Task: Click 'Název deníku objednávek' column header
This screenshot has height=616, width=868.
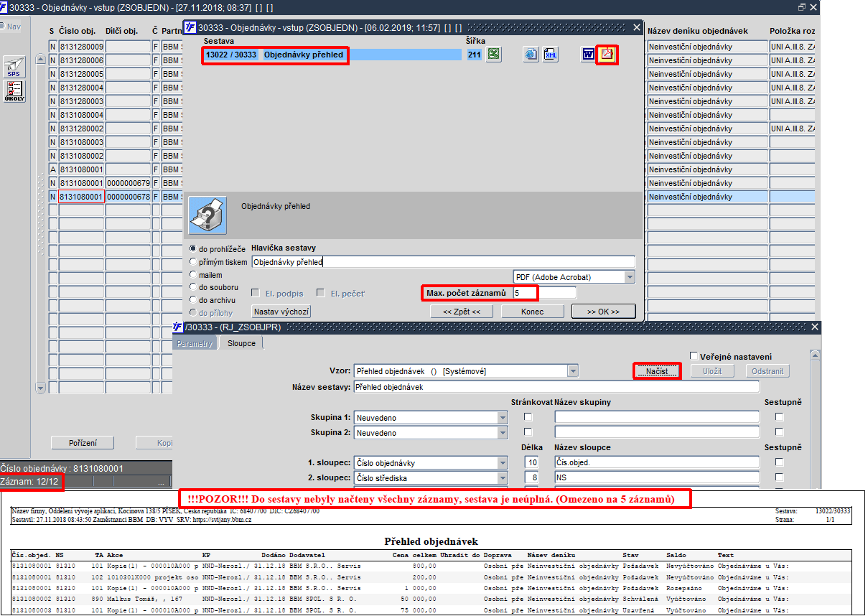Action: tap(698, 31)
